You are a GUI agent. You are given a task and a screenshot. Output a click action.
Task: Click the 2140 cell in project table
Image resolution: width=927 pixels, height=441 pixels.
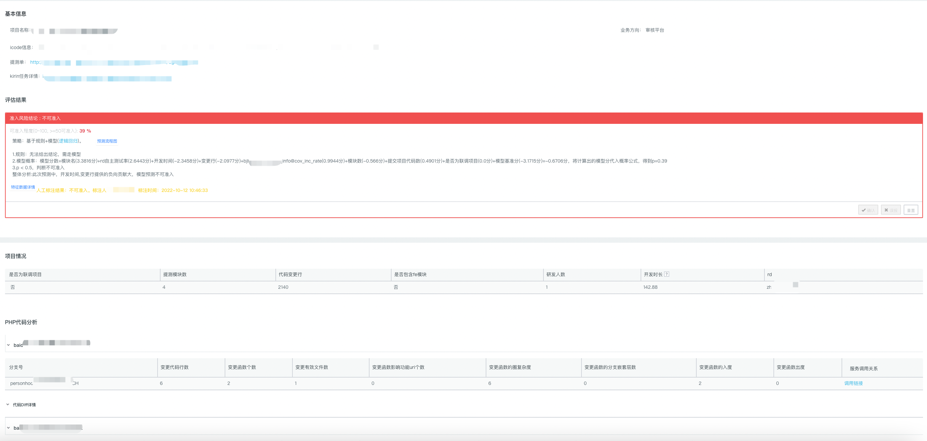(x=283, y=287)
